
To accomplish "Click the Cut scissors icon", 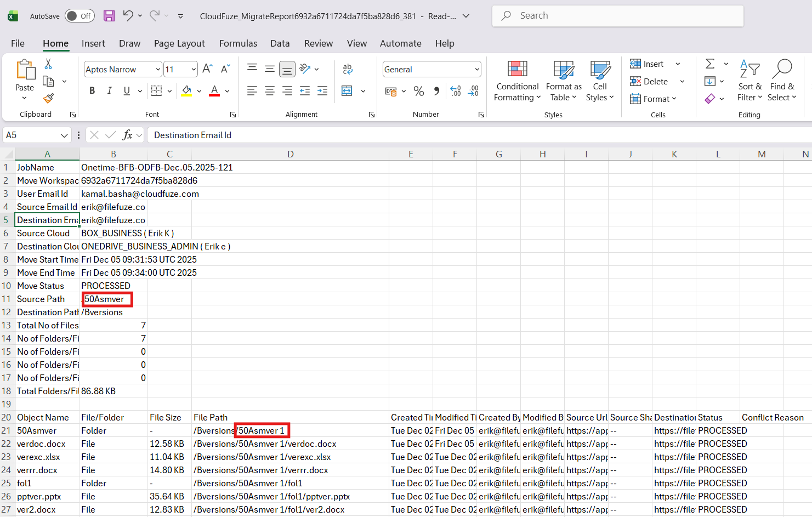I will (48, 64).
